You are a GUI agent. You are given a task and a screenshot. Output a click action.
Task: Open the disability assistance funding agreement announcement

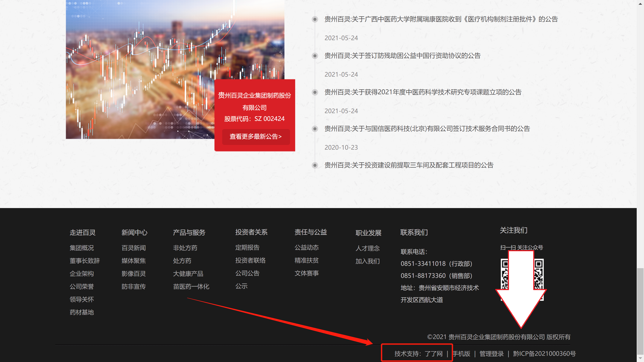click(402, 56)
